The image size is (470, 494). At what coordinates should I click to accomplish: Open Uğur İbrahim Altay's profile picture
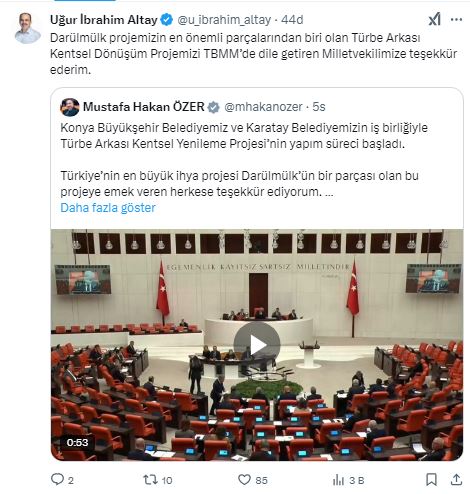pos(28,28)
